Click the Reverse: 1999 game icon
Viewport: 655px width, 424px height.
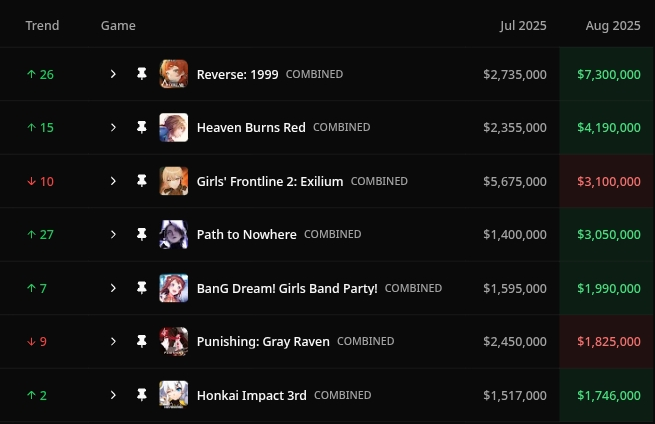pyautogui.click(x=173, y=74)
